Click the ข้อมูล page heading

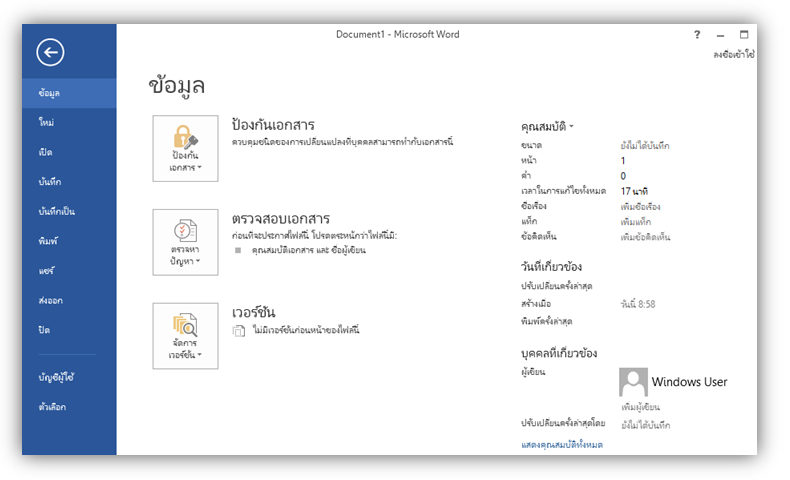pos(176,85)
